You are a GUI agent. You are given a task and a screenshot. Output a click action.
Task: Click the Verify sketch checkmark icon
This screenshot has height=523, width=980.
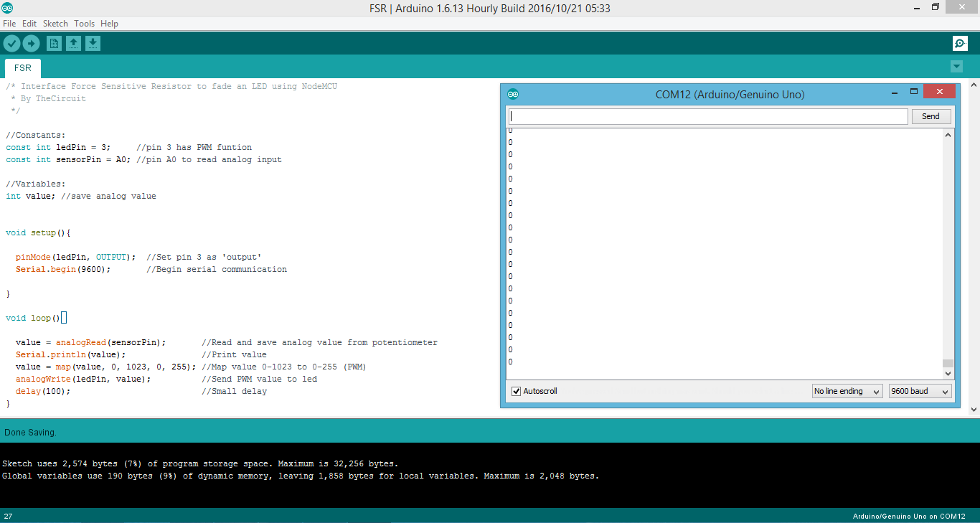[11, 43]
